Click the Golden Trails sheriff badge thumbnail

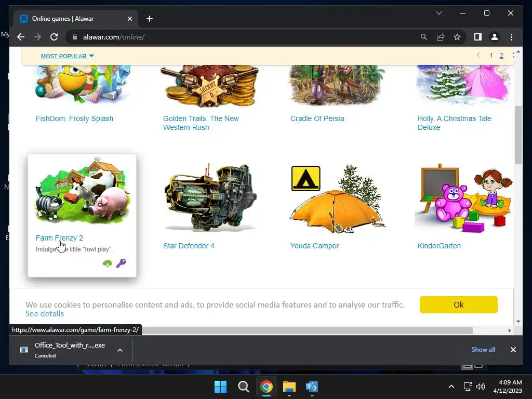click(x=209, y=86)
